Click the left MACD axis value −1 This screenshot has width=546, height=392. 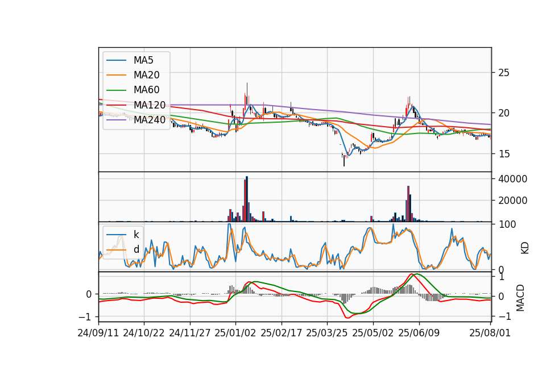click(84, 317)
